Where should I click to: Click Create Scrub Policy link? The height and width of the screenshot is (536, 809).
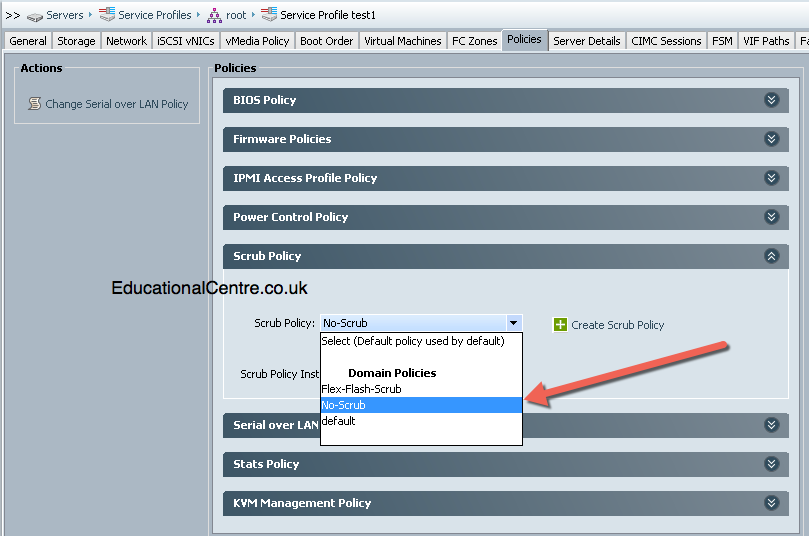click(x=618, y=325)
